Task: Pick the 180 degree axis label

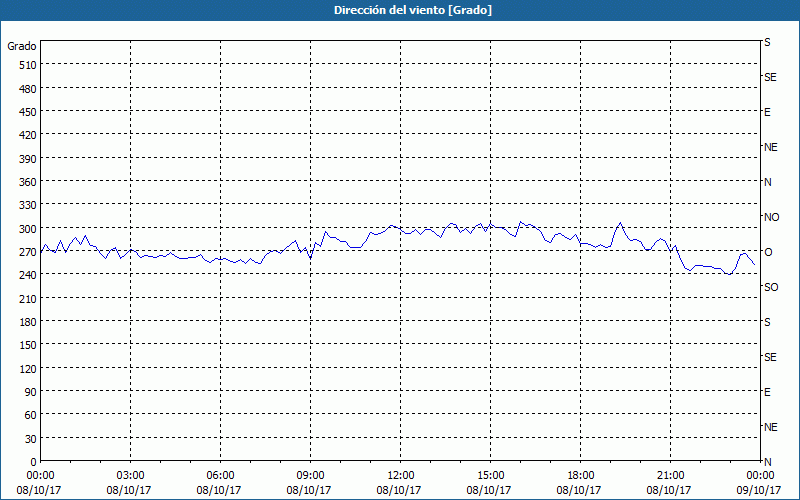Action: (x=28, y=322)
